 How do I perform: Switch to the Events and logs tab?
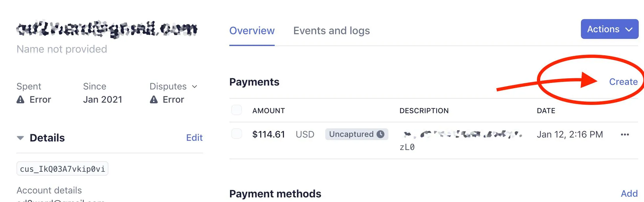(x=331, y=31)
